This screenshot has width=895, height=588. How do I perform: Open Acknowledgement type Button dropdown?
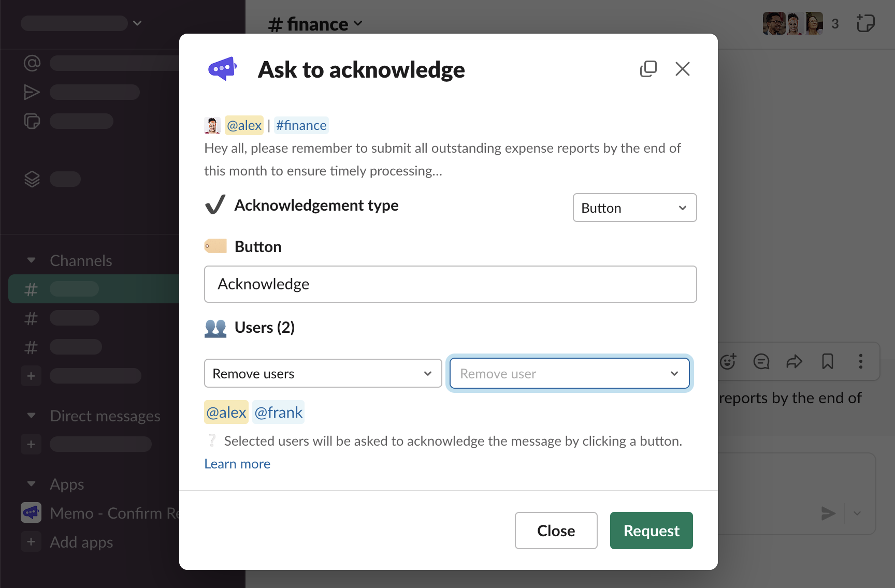[634, 208]
